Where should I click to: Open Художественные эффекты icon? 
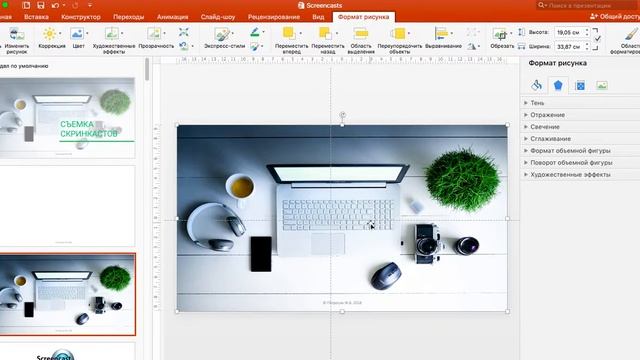tap(111, 33)
